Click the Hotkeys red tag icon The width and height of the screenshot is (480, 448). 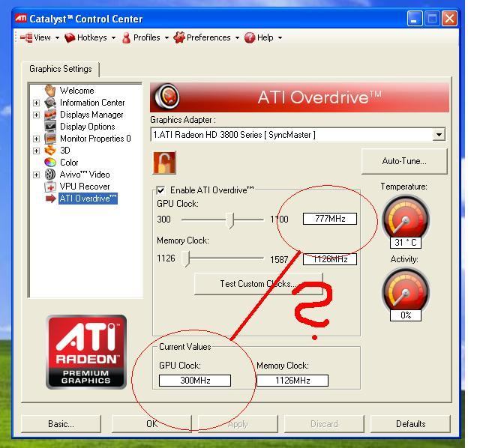coord(70,37)
